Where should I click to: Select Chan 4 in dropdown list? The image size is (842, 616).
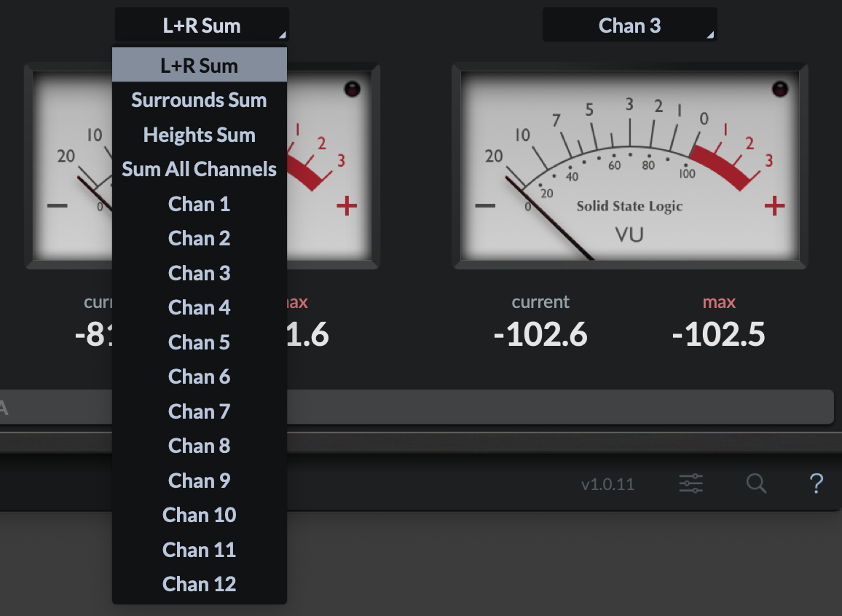click(x=199, y=308)
